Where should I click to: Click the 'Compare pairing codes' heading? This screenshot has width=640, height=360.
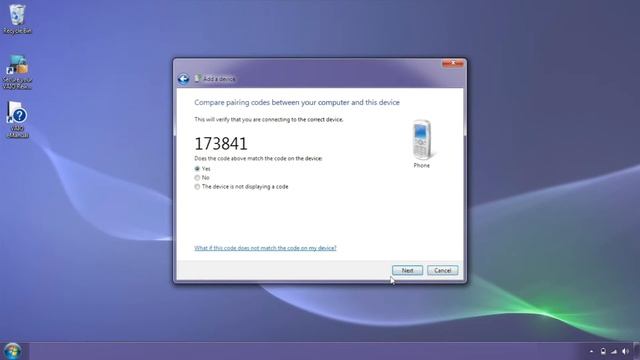tap(297, 102)
